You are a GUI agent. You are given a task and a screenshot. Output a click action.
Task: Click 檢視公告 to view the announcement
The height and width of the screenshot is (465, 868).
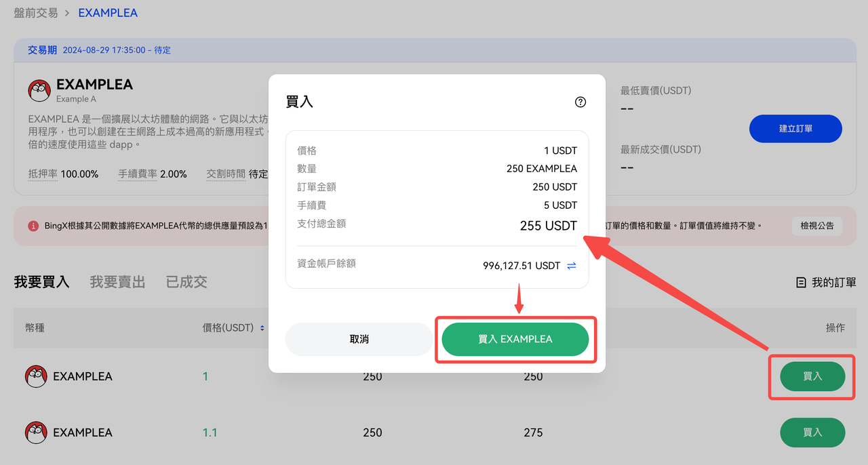pos(816,226)
